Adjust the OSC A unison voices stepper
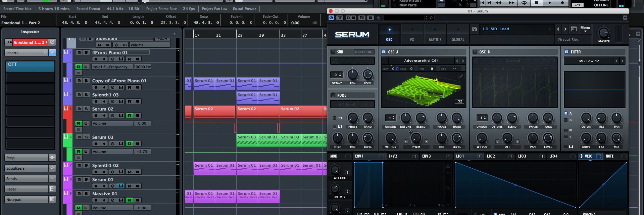 [391, 118]
